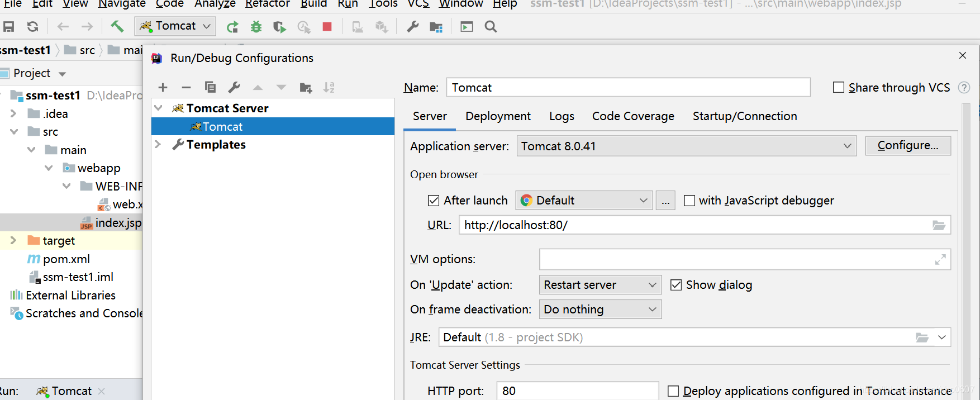The width and height of the screenshot is (980, 400).
Task: Open the On 'Update' action dropdown
Action: point(600,285)
